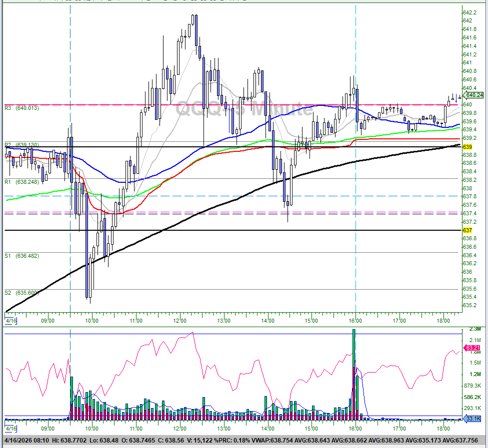The image size is (488, 448).
Task: Click the 4/16 date label under price chart
Action: coord(11,321)
